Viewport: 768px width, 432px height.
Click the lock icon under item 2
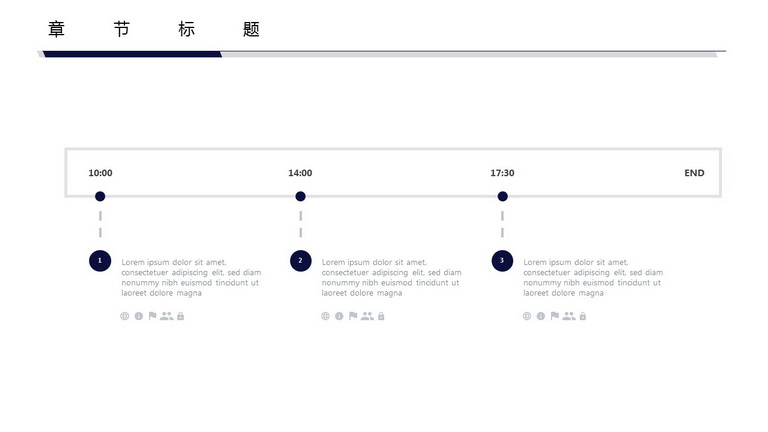click(x=381, y=316)
